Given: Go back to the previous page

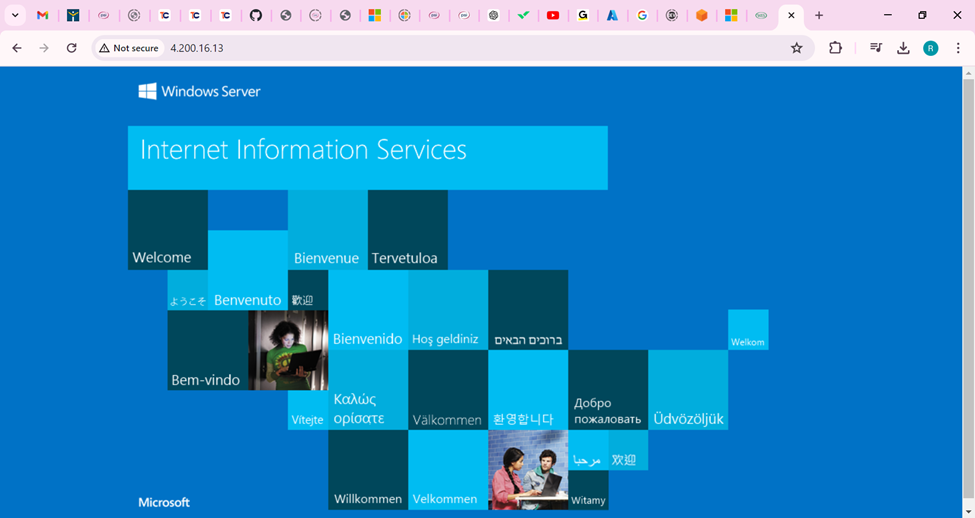Looking at the screenshot, I should click(x=17, y=48).
